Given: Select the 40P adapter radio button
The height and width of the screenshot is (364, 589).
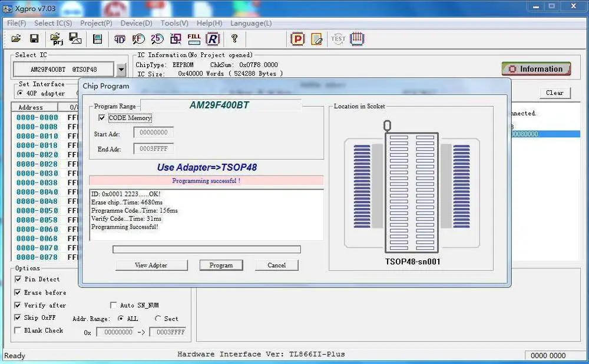Looking at the screenshot, I should click(20, 93).
